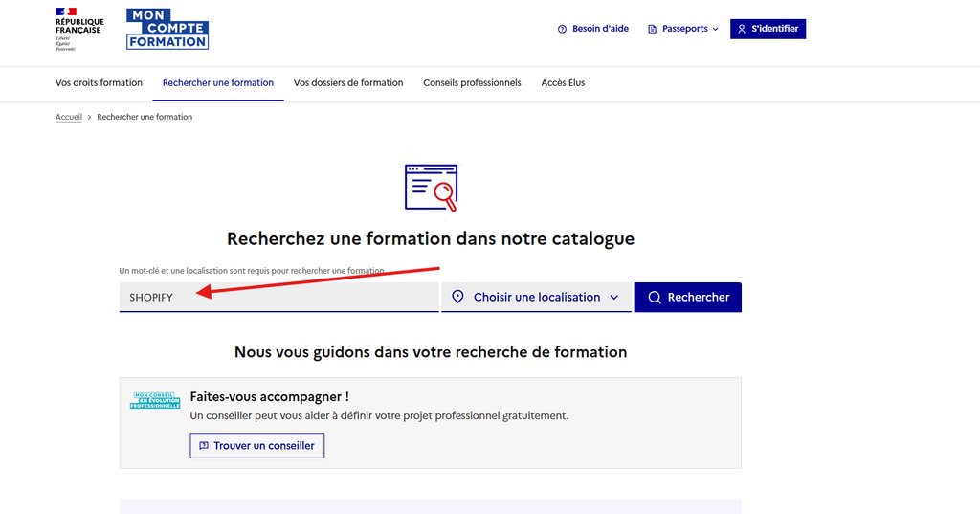Image resolution: width=980 pixels, height=514 pixels.
Task: Click the 'Nous vous guidons' heading text
Action: (x=431, y=352)
